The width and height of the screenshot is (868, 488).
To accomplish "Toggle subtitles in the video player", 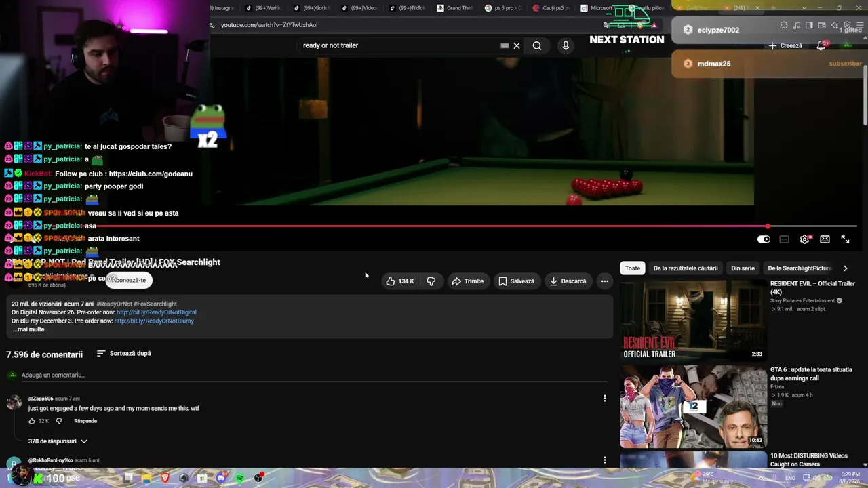I will tap(785, 239).
